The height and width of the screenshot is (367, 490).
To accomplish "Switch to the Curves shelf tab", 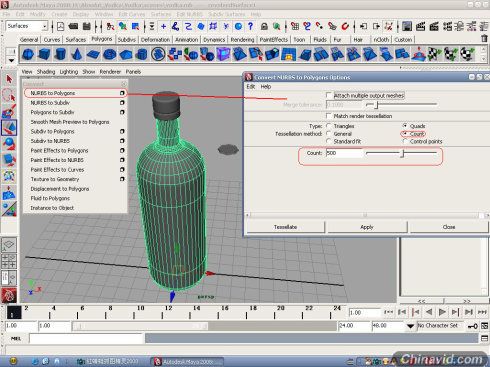I will [x=52, y=40].
